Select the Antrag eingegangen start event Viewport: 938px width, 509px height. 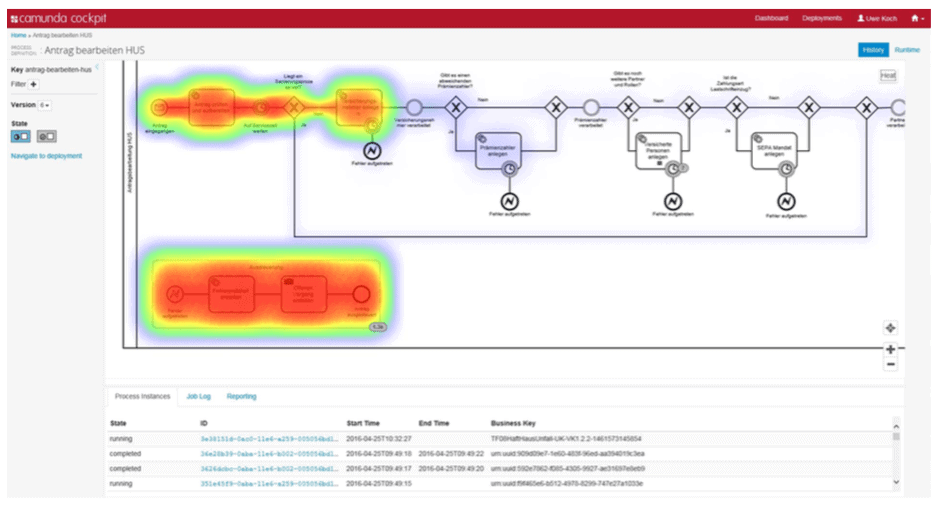point(159,108)
